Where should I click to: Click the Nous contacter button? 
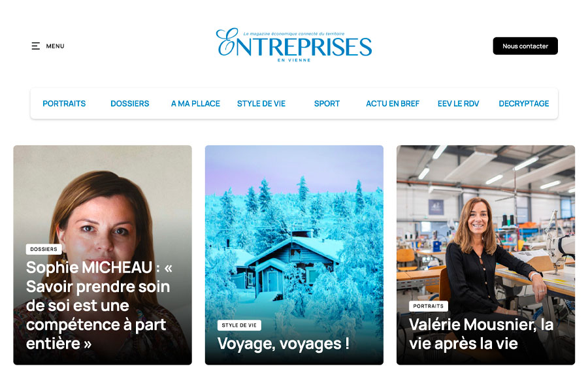525,46
